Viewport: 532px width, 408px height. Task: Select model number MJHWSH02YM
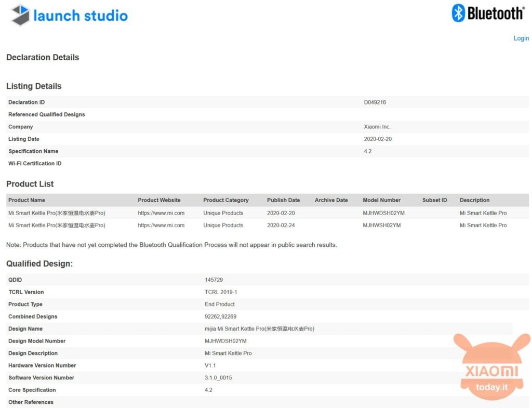[x=382, y=225]
